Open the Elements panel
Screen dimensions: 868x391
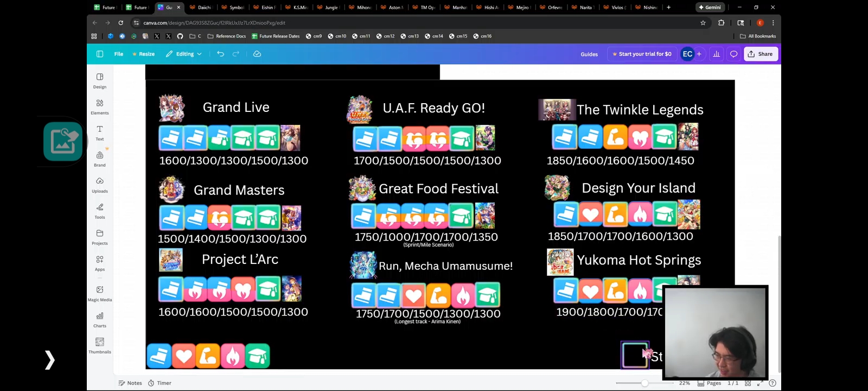(100, 106)
